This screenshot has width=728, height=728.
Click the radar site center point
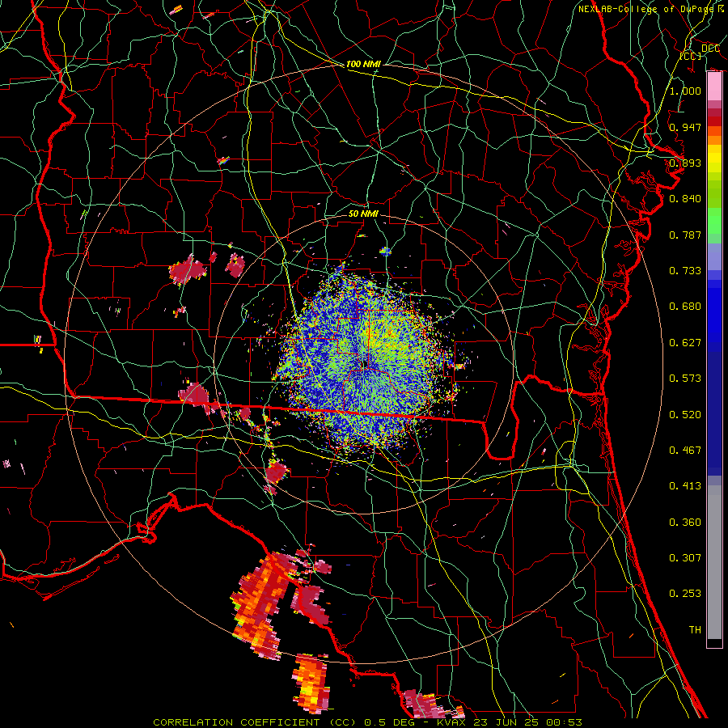coord(363,365)
